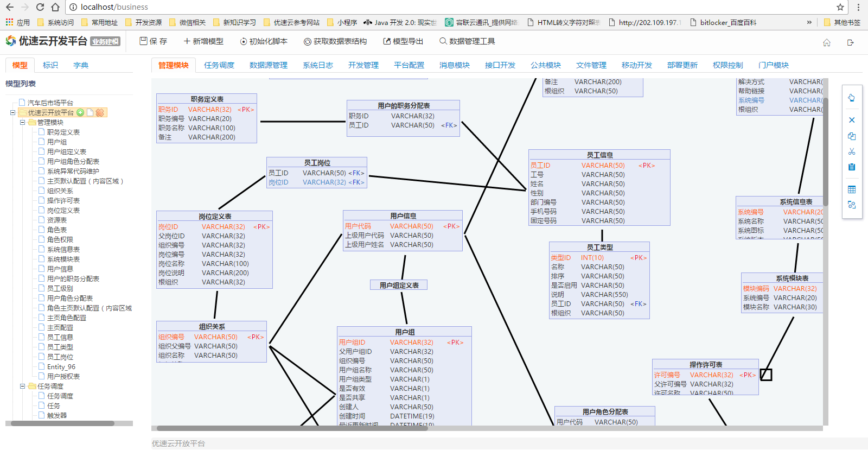Select the link relationship tool
The height and width of the screenshot is (450, 868).
pos(852,205)
